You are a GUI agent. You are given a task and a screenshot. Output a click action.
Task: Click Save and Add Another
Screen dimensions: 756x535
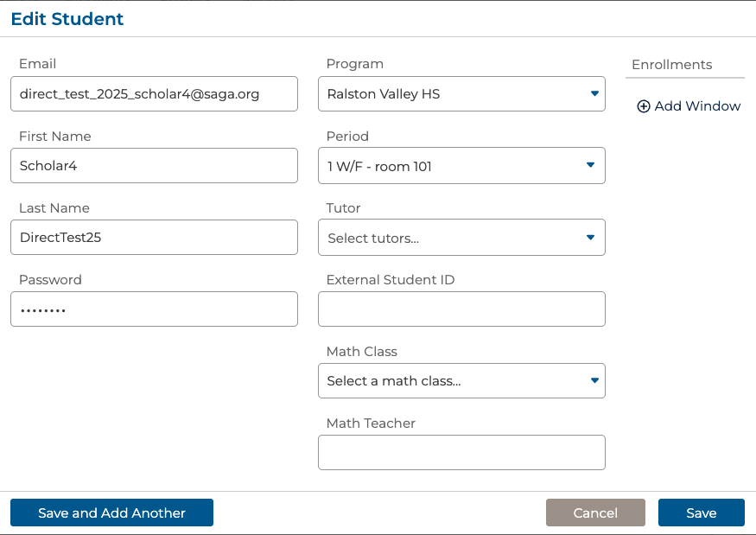click(x=111, y=513)
